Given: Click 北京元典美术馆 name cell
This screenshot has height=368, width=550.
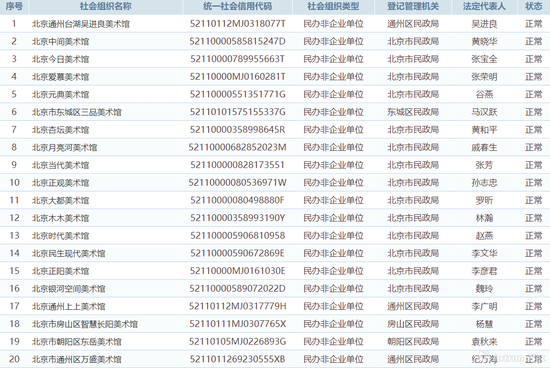Looking at the screenshot, I should (61, 94).
